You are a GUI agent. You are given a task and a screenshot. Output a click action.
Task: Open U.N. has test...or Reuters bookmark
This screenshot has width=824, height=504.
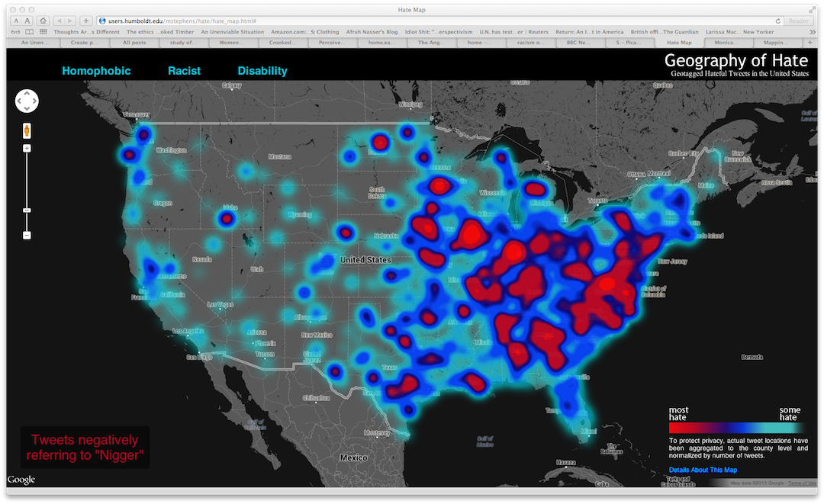(x=514, y=32)
